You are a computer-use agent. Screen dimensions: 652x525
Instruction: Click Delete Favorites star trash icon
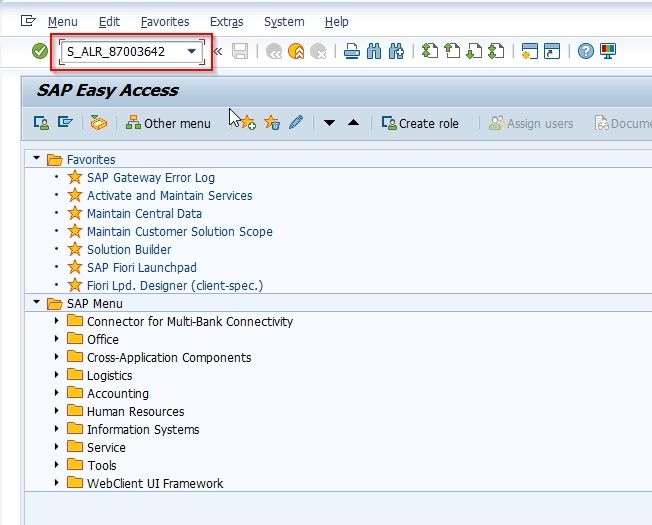[x=272, y=122]
